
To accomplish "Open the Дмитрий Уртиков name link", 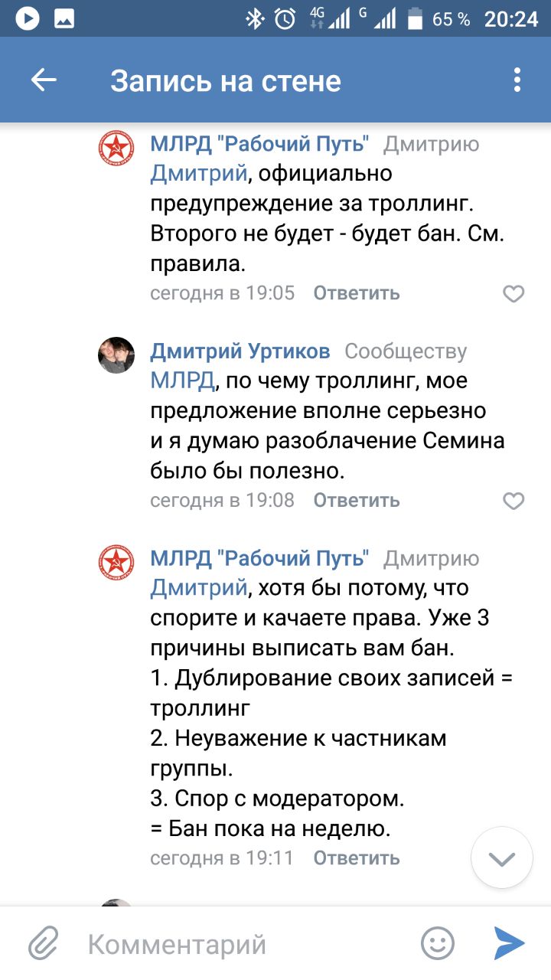I will click(x=240, y=351).
